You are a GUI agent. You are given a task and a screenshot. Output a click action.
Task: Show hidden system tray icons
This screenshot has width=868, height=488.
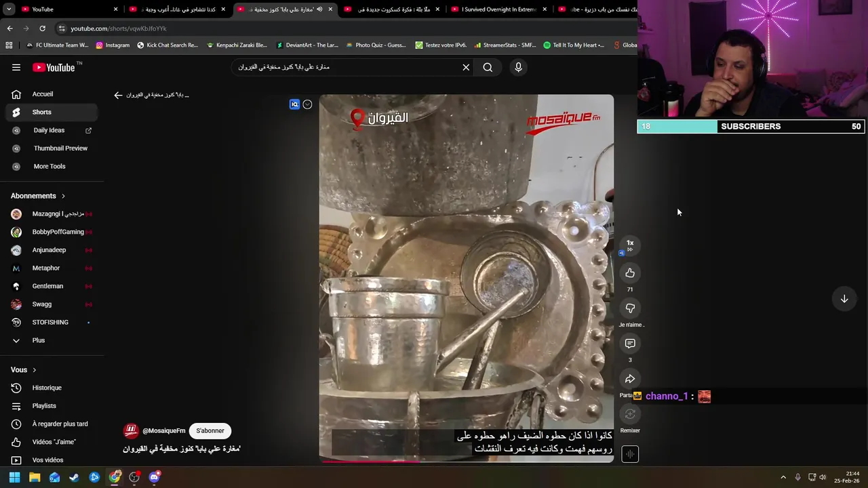[783, 477]
